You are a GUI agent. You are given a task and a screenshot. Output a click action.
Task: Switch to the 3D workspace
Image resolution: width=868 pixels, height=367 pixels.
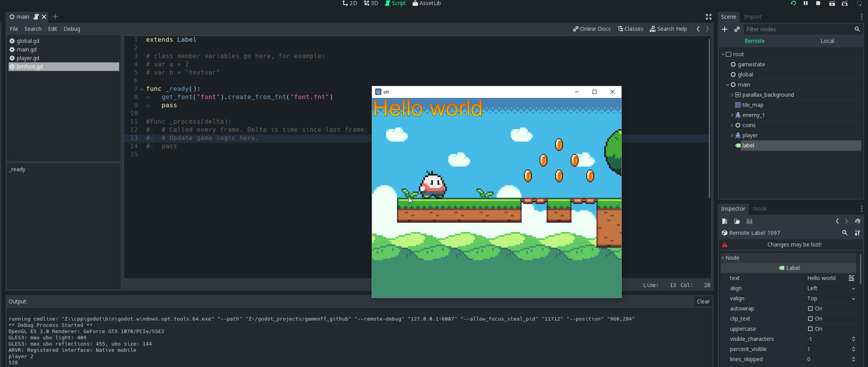coord(371,3)
